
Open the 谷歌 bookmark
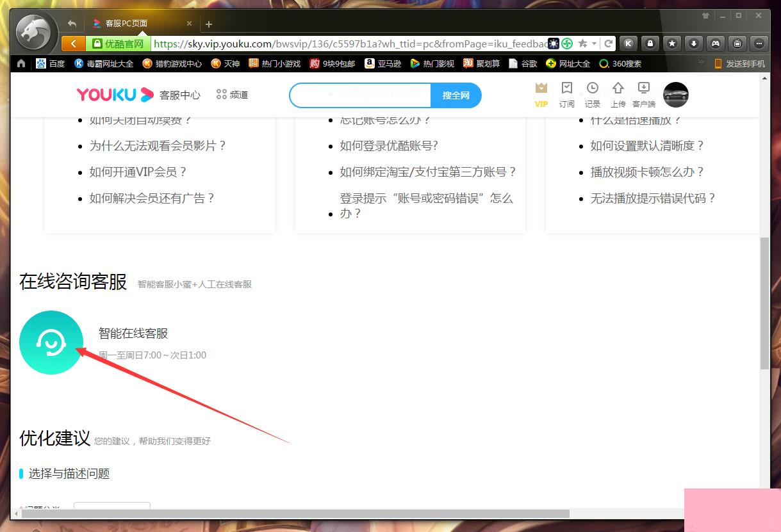click(x=523, y=63)
